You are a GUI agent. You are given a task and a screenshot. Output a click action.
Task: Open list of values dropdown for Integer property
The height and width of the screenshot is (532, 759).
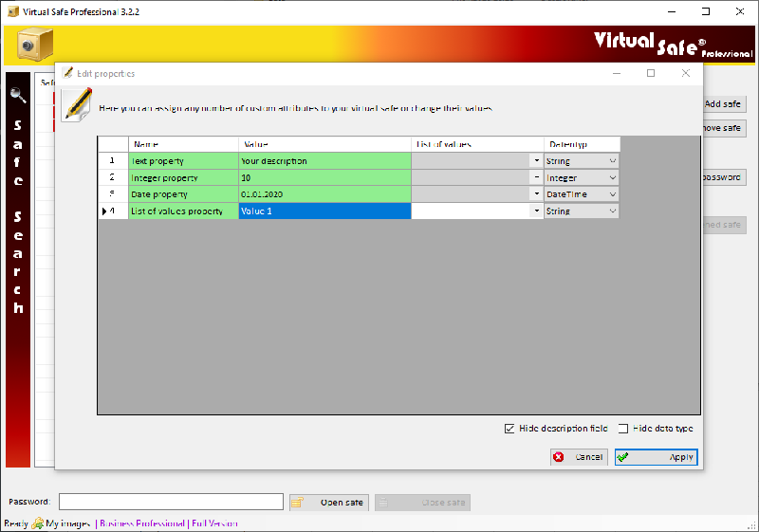coord(536,177)
